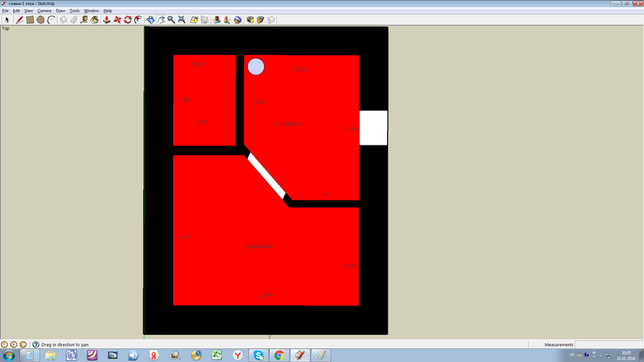Click the Make Component icon
The image size is (644, 362).
click(x=63, y=20)
